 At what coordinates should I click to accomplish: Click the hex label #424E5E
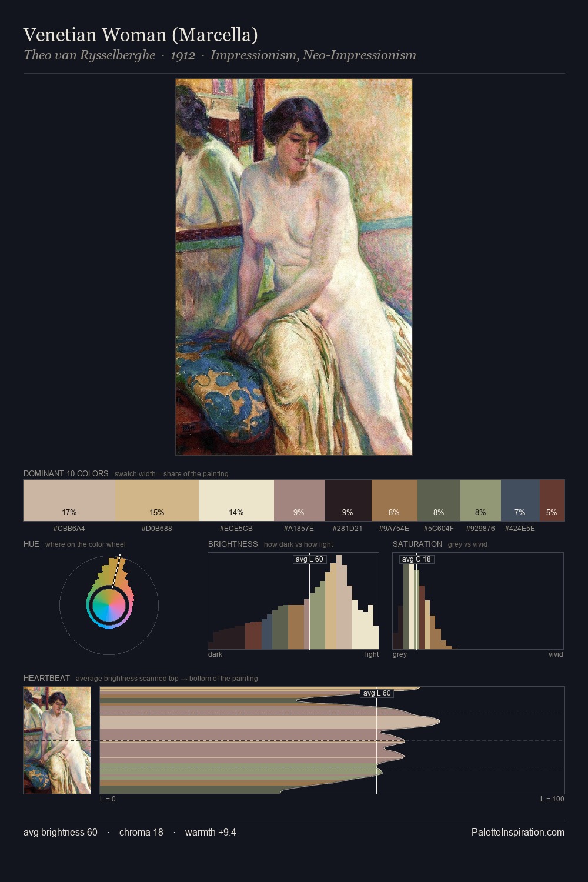520,529
